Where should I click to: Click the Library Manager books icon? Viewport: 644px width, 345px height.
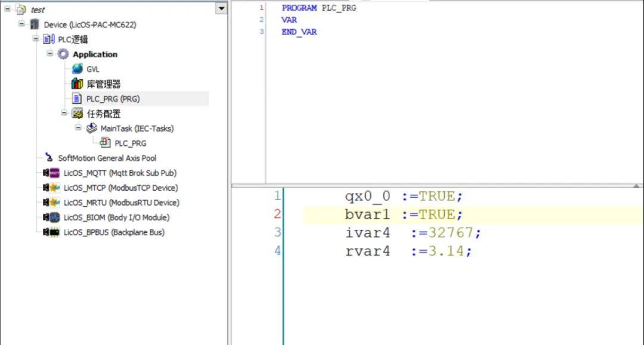(77, 84)
